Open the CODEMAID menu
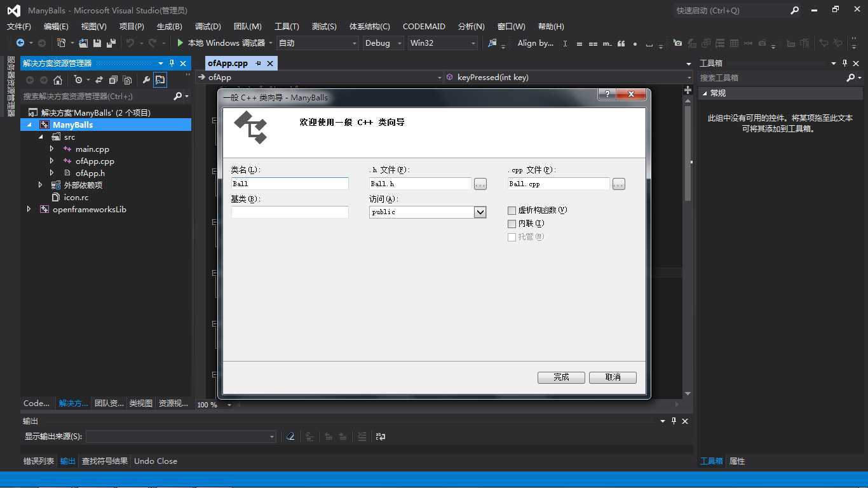 (x=424, y=26)
